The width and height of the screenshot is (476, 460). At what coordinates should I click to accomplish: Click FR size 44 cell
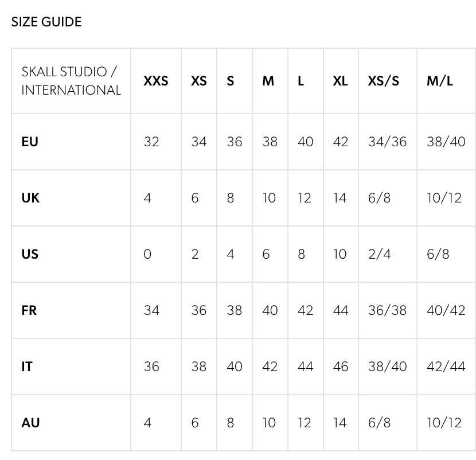pyautogui.click(x=341, y=310)
